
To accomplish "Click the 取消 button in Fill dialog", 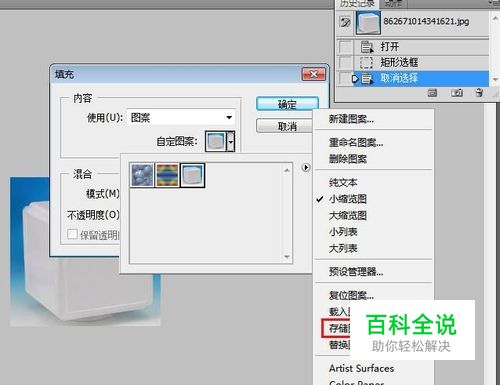I will (x=285, y=126).
